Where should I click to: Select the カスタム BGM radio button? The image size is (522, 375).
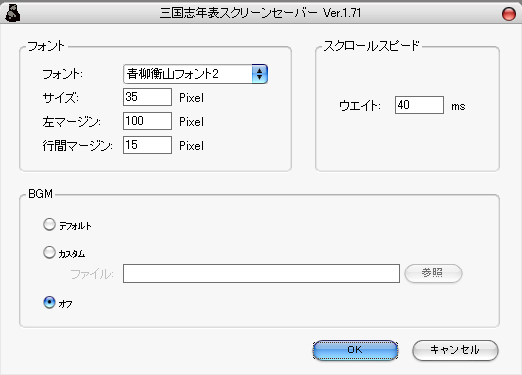click(49, 252)
